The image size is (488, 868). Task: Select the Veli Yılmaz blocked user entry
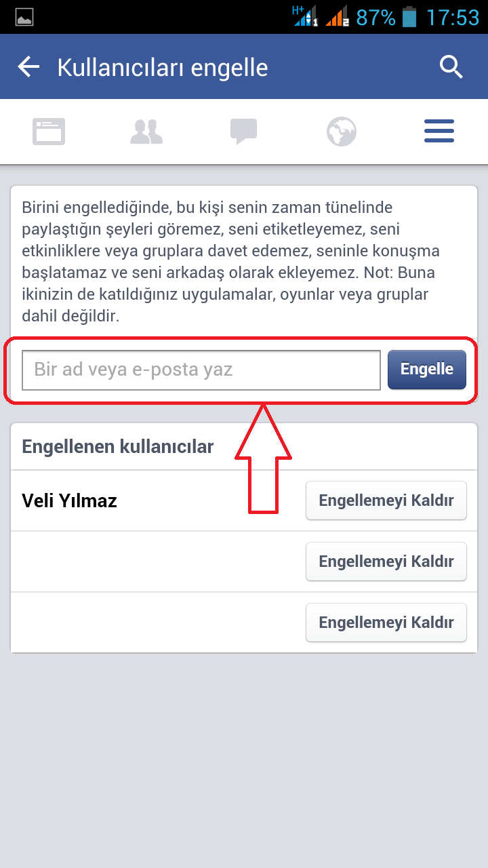click(70, 501)
